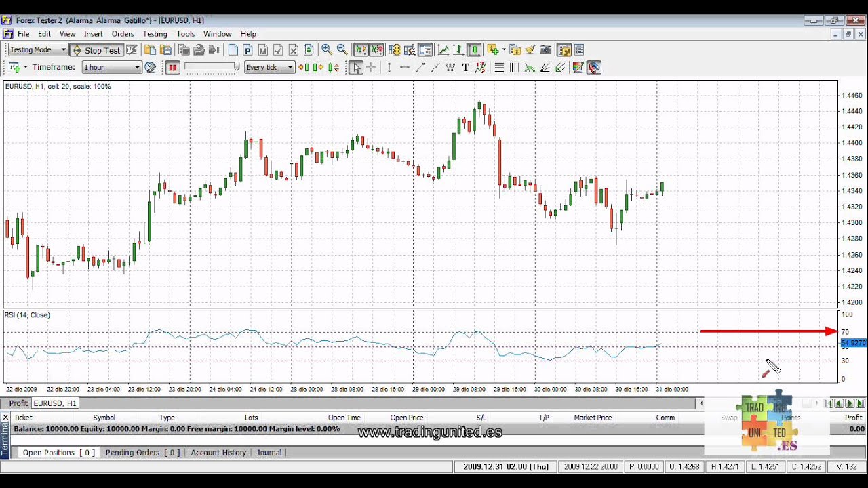Click the indicators list info icon
This screenshot has width=868, height=488.
coord(515,49)
